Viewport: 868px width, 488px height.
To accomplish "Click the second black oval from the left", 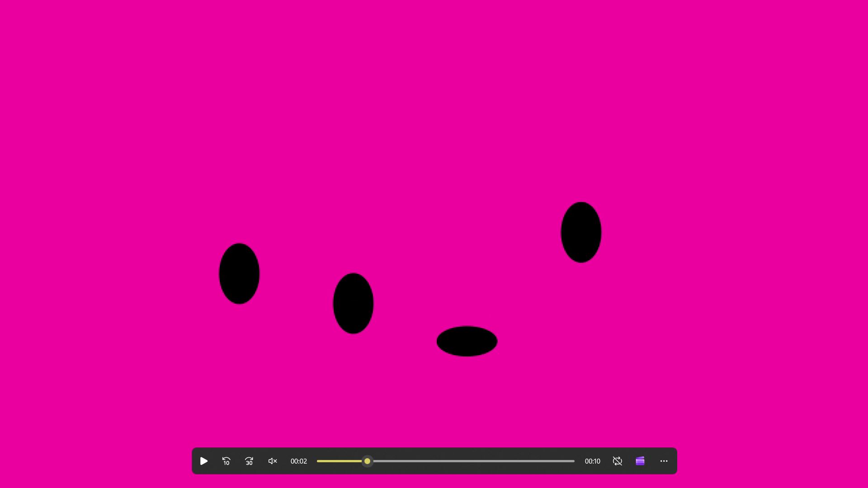I will point(353,303).
